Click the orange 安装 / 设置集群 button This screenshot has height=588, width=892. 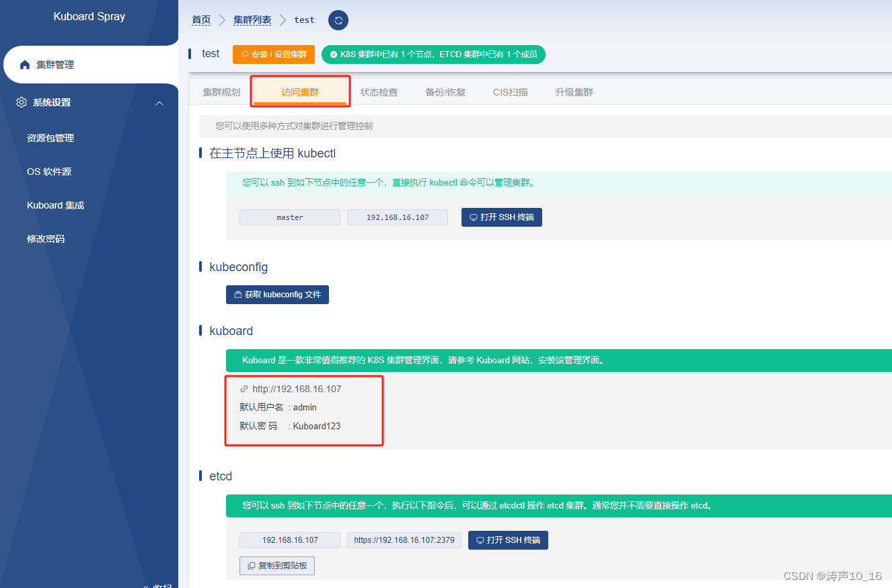[x=274, y=54]
